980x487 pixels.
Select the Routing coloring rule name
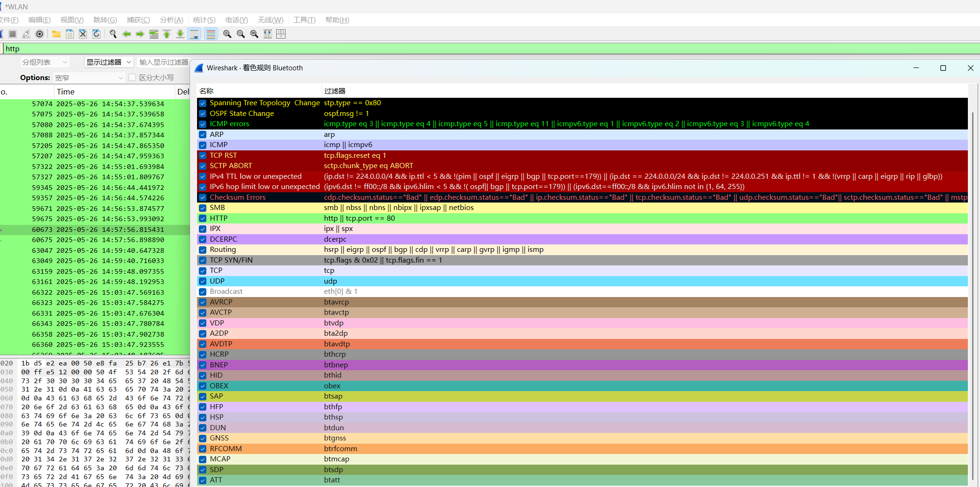[x=223, y=250]
